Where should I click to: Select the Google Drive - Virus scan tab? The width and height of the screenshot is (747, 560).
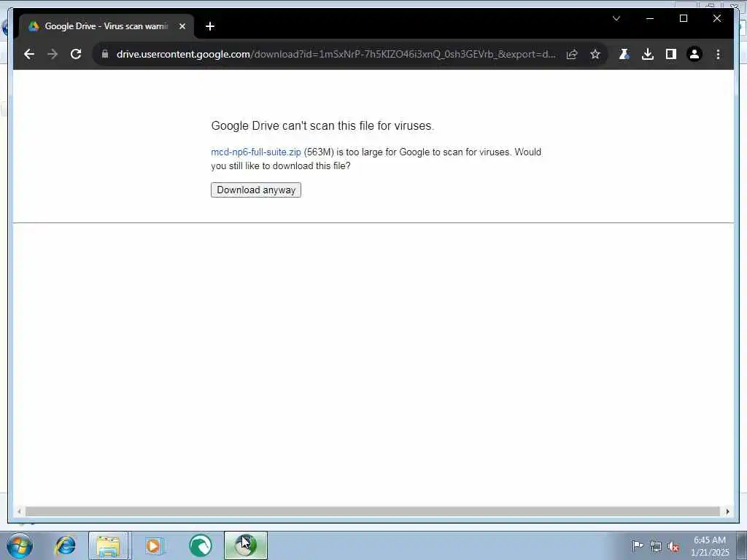pyautogui.click(x=107, y=26)
